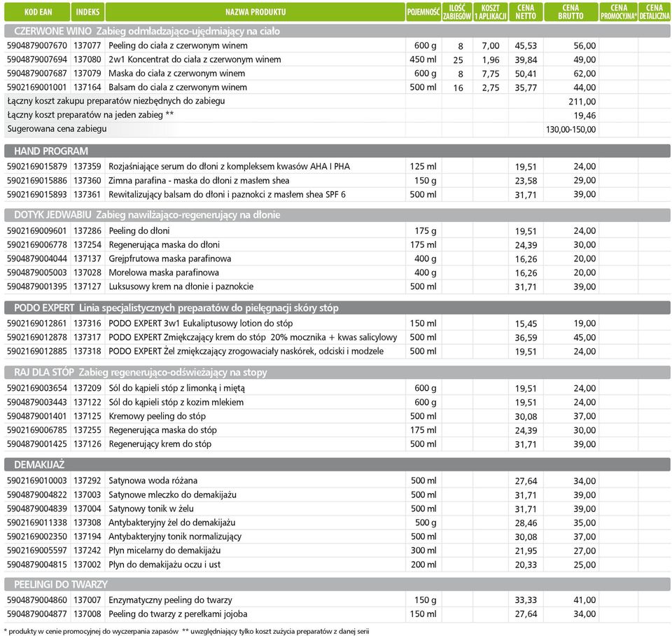Click Peeling do twarzy z perełkami jojoba
This screenshot has height=636, width=672.
(x=178, y=614)
